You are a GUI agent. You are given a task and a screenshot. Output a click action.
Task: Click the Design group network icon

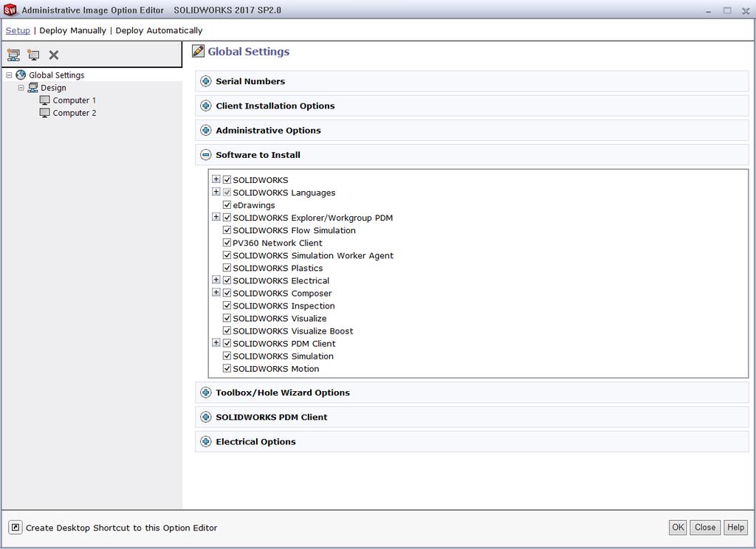(x=32, y=87)
